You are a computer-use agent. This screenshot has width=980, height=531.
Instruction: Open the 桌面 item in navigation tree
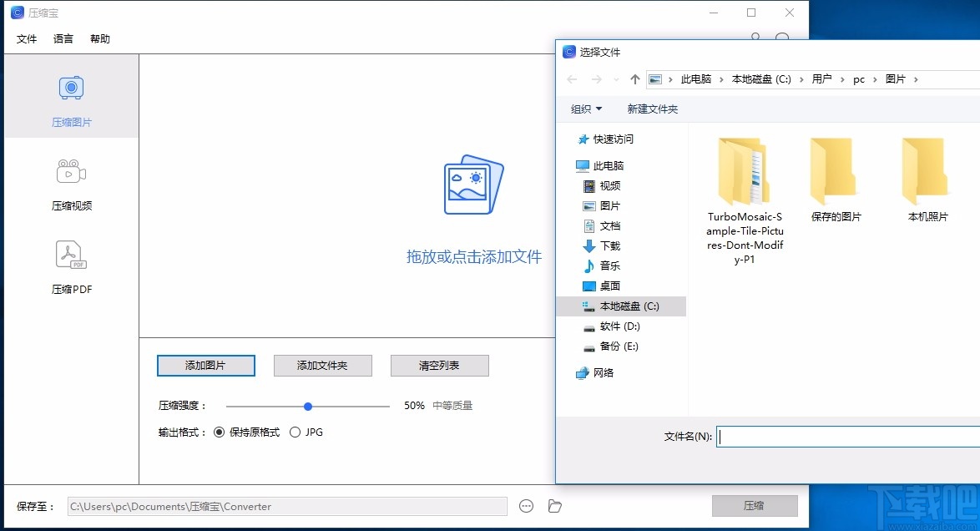tap(602, 286)
